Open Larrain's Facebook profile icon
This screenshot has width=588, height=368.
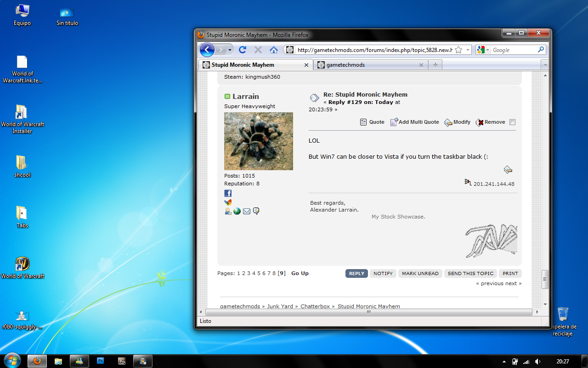[x=228, y=193]
